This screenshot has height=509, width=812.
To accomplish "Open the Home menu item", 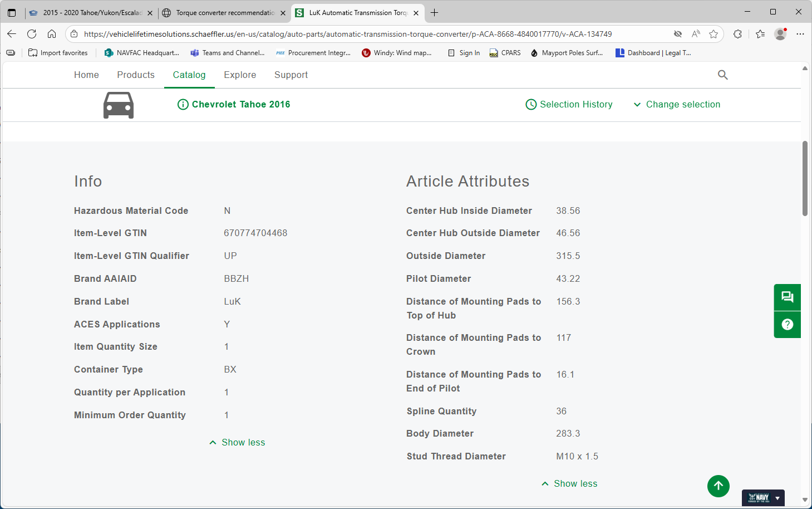I will click(86, 75).
